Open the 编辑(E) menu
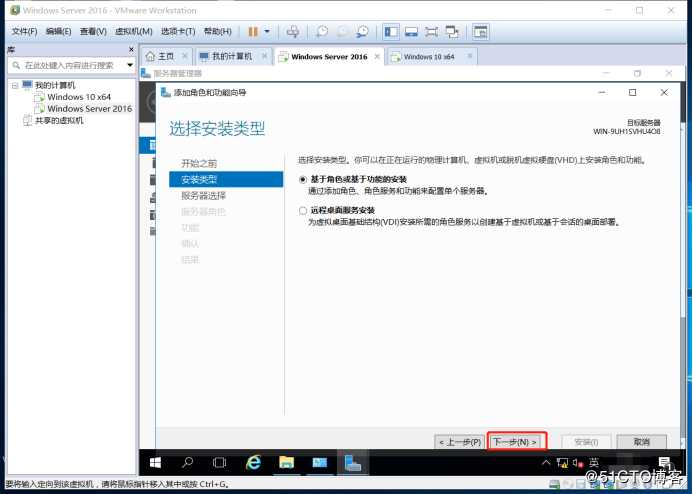The image size is (693, 494). [58, 32]
